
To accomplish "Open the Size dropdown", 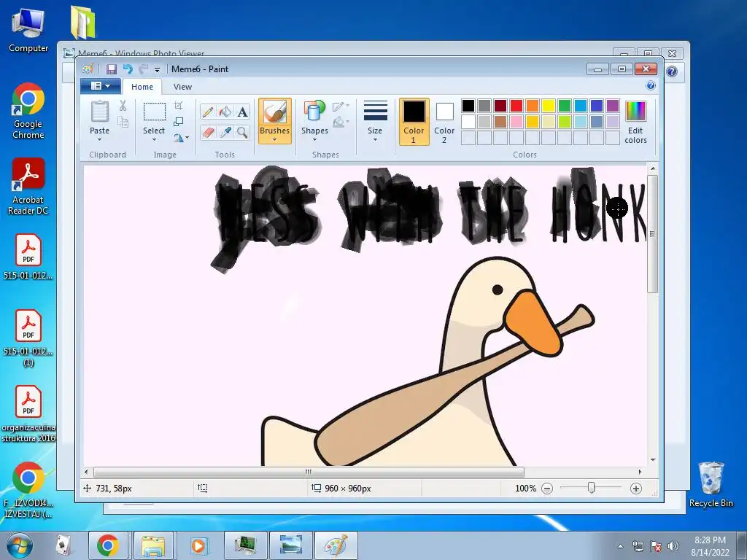I will pos(375,121).
